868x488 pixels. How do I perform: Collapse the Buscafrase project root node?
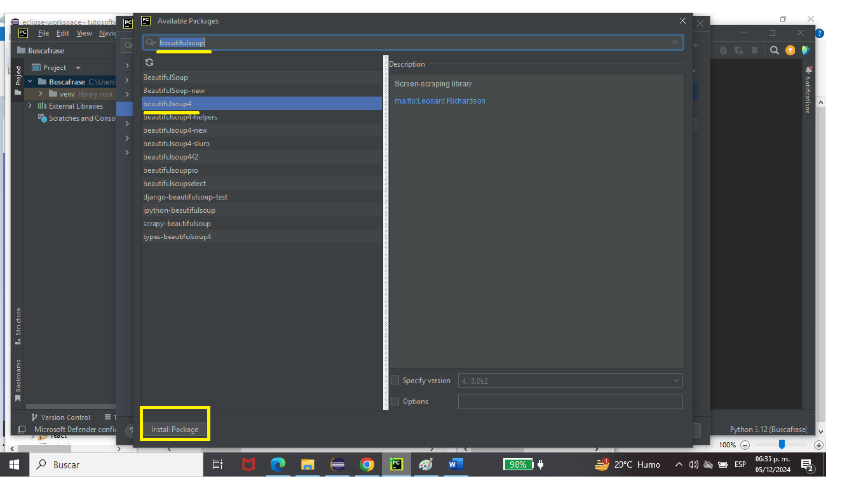coord(30,82)
